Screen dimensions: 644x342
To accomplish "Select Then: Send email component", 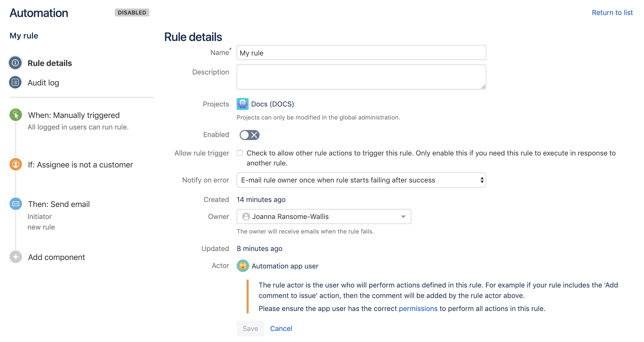I will pos(59,204).
